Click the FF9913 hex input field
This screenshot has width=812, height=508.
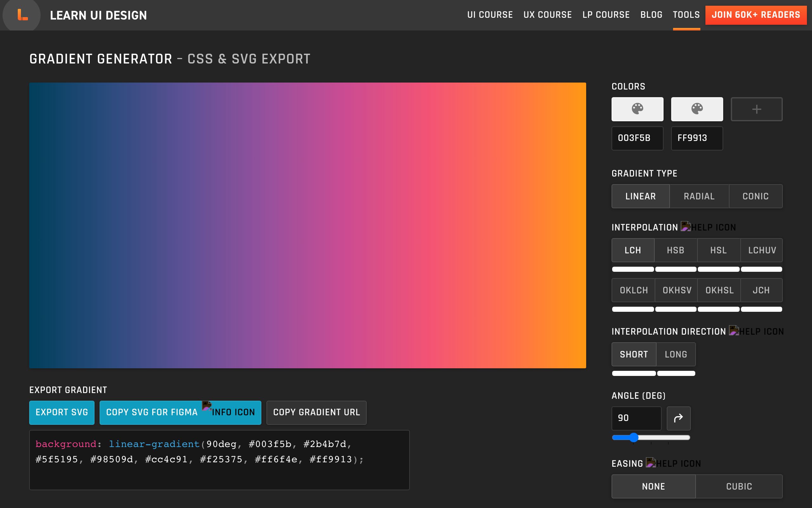(697, 138)
